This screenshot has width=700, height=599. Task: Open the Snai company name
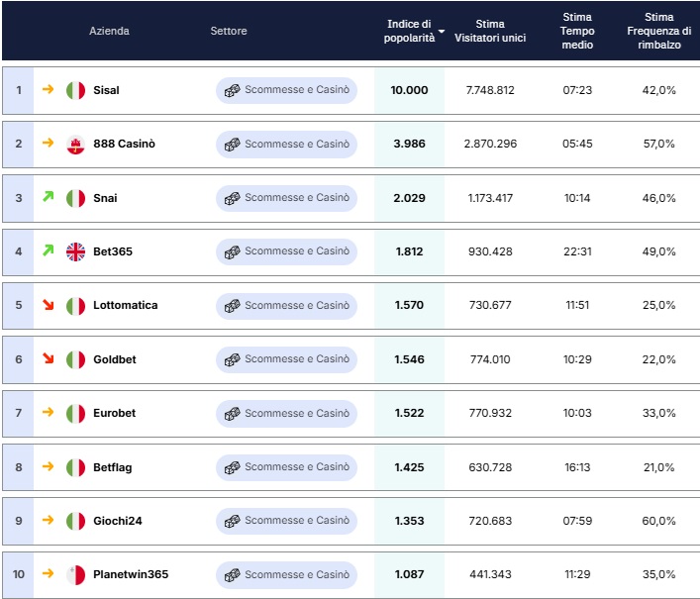tap(105, 198)
